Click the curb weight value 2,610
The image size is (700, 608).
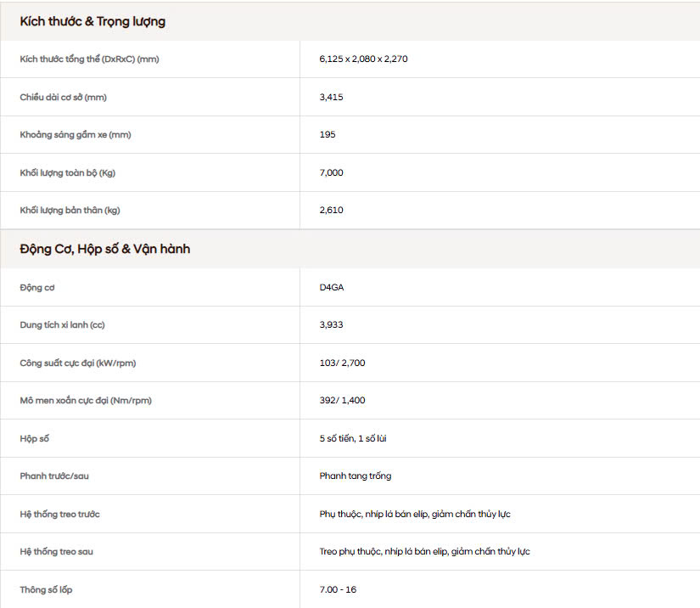tap(331, 210)
